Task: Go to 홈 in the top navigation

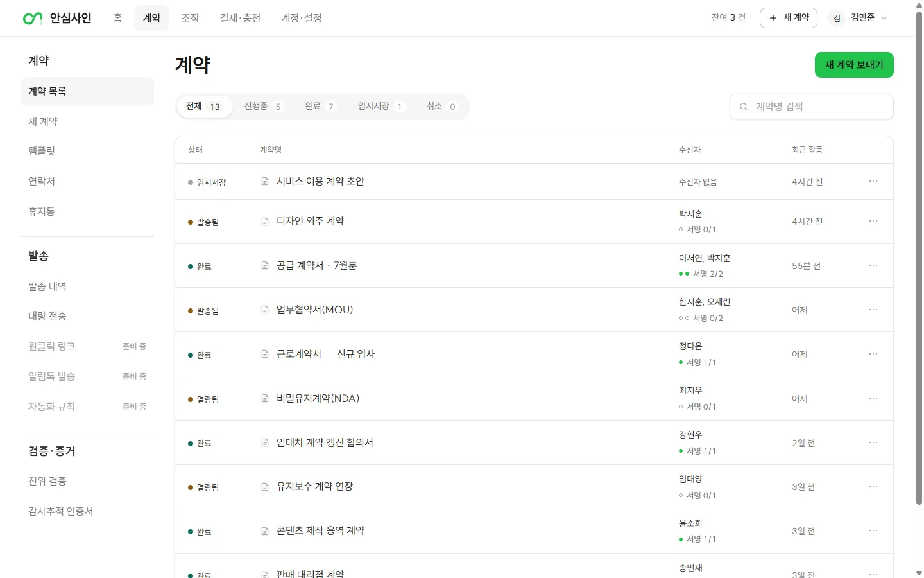Action: click(x=117, y=18)
